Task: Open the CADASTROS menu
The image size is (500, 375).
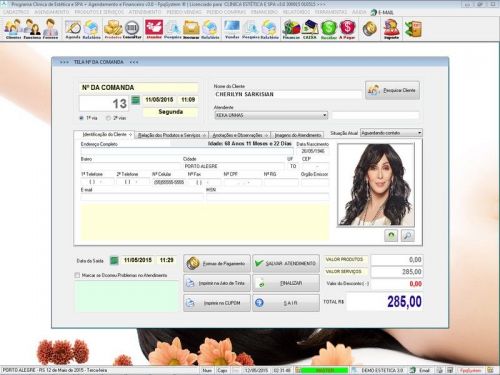Action: pyautogui.click(x=16, y=12)
